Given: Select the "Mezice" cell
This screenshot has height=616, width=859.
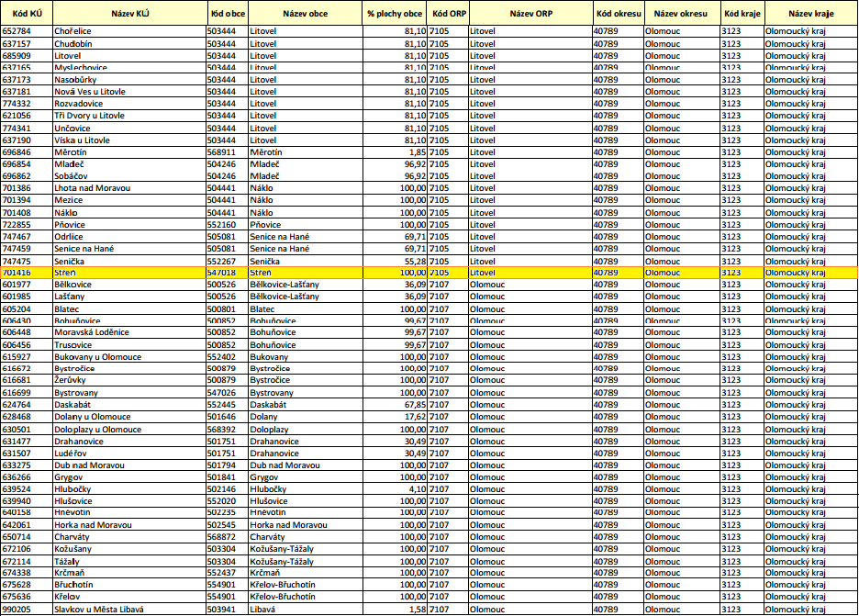Looking at the screenshot, I should (129, 200).
